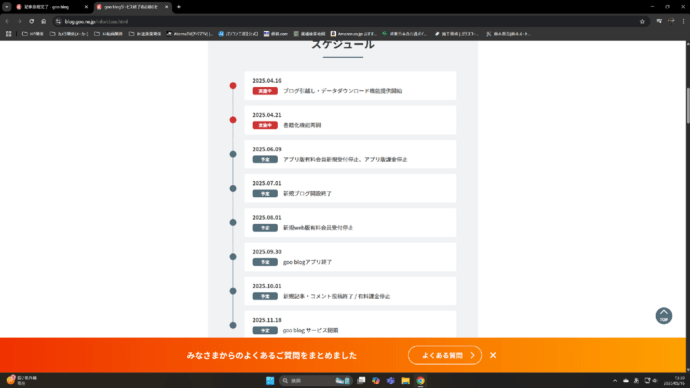
Task: Open the weather widget on the taskbar
Action: point(22,381)
